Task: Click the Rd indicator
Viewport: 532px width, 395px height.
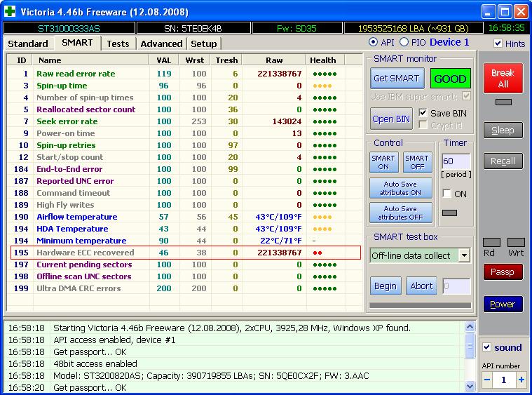Action: click(491, 242)
